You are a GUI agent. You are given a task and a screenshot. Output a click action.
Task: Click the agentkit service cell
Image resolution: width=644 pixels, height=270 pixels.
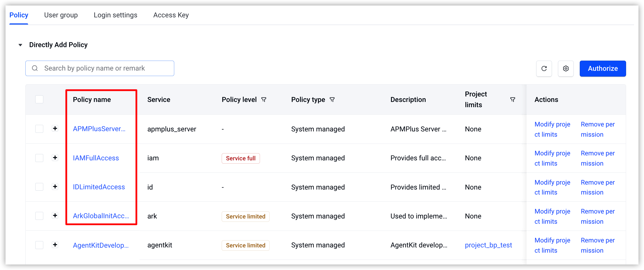point(160,245)
